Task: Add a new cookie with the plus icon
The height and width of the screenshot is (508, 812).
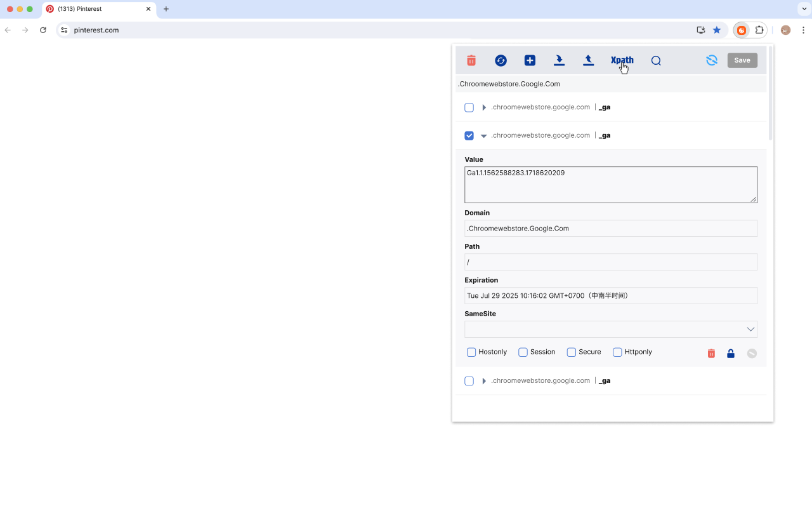Action: tap(530, 60)
